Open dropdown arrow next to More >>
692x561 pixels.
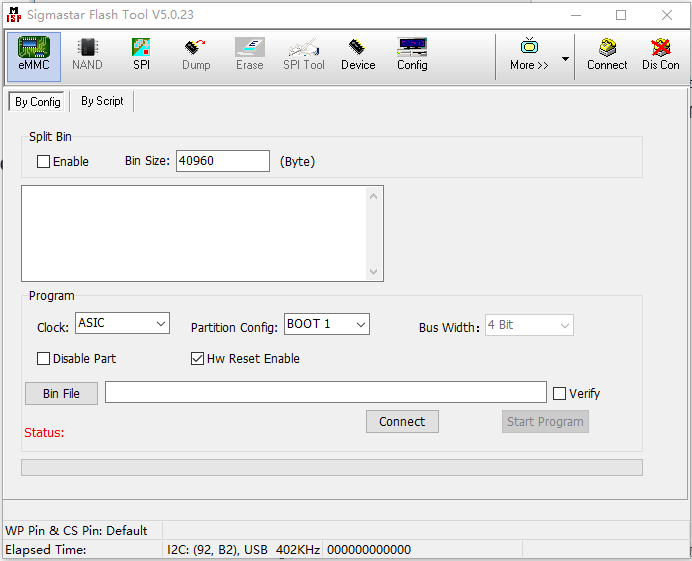click(x=565, y=58)
